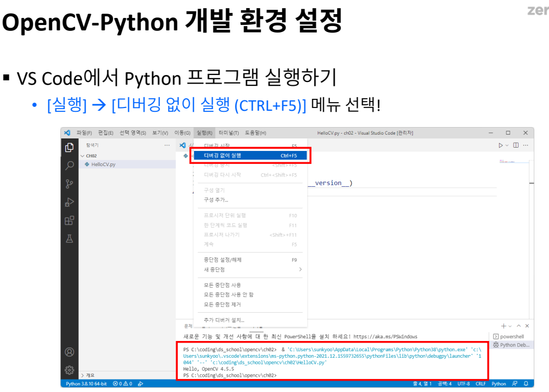The width and height of the screenshot is (549, 392).
Task: Select 프로시저 나가기 menu item
Action: (250, 235)
